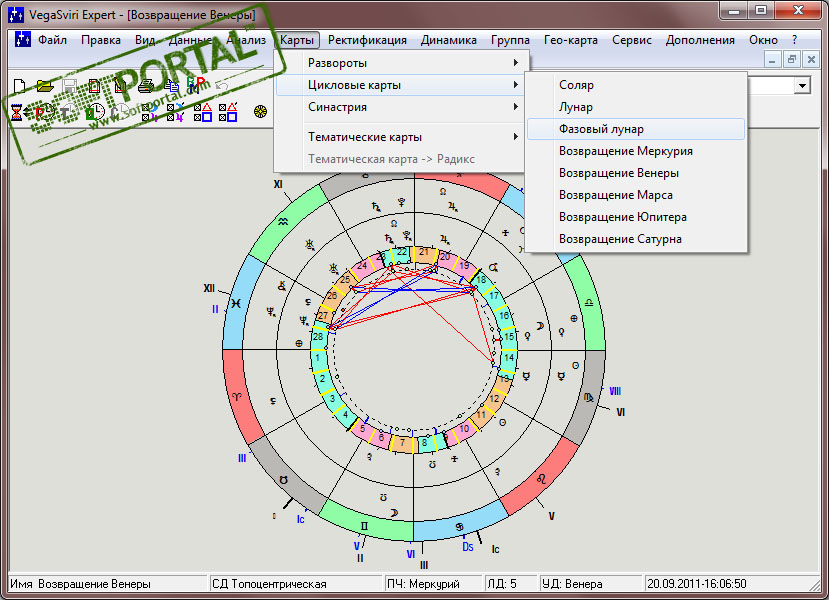Choose Возвращение Сатурна
Viewport: 829px width, 600px height.
click(636, 239)
